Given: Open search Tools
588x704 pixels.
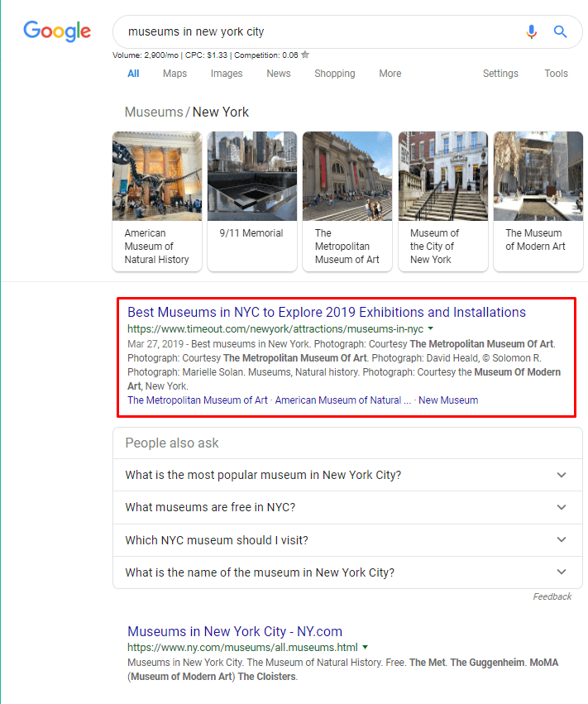Looking at the screenshot, I should pos(556,74).
